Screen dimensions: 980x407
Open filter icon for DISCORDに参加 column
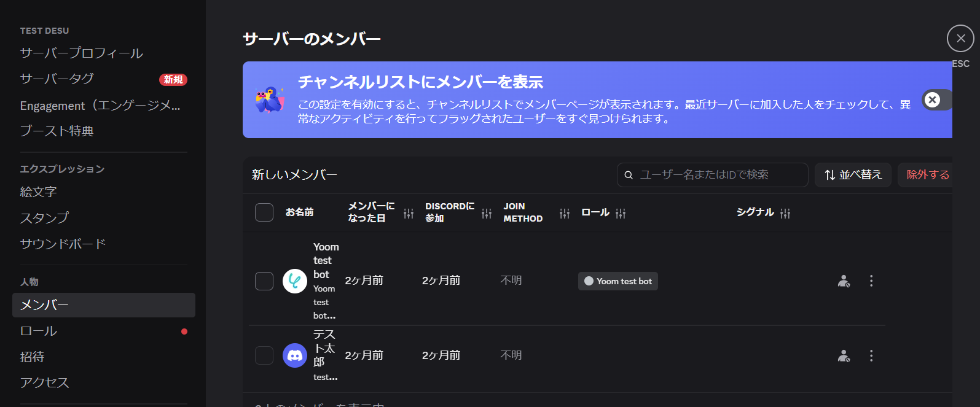[x=487, y=213]
